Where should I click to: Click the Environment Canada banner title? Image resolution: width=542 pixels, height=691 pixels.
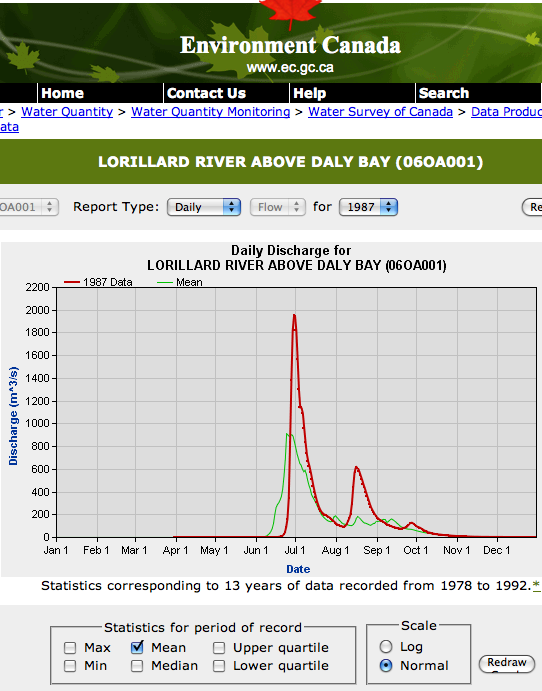[290, 45]
